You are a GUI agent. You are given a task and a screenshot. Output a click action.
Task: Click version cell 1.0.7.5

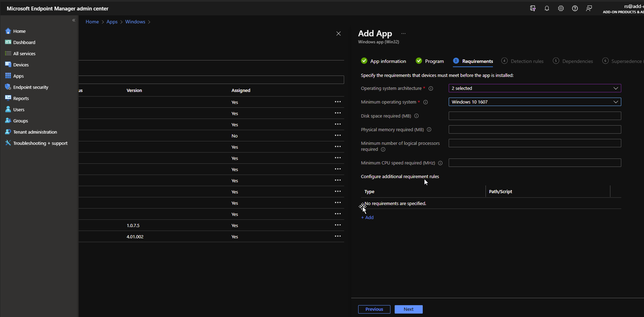133,225
